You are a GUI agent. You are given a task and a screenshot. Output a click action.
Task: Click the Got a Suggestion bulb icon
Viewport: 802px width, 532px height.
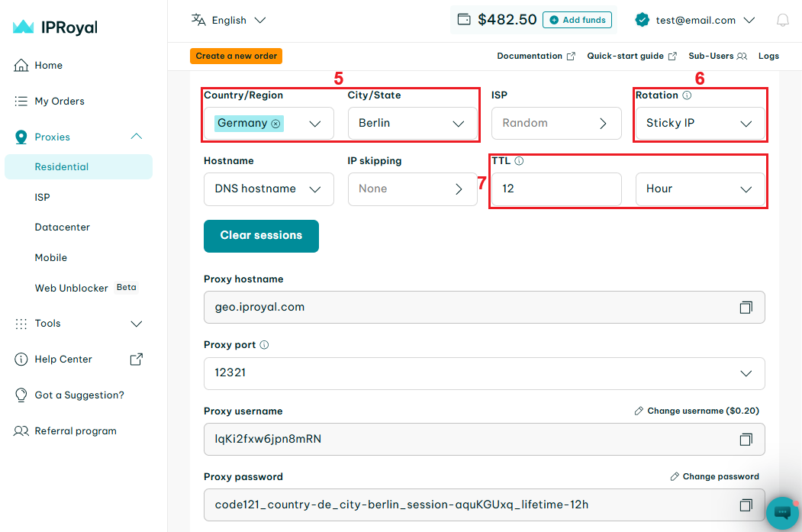(x=21, y=395)
